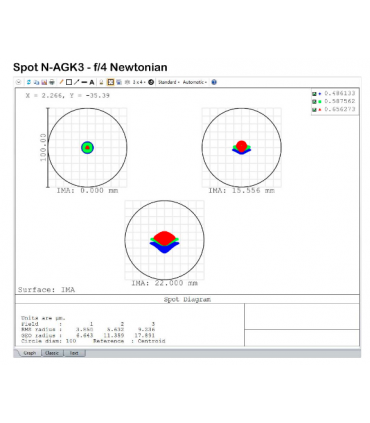The image size is (370, 423).
Task: Switch to the Graph tab
Action: point(30,353)
